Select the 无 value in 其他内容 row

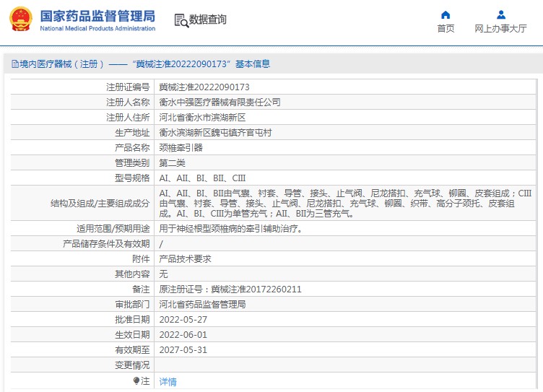point(163,274)
